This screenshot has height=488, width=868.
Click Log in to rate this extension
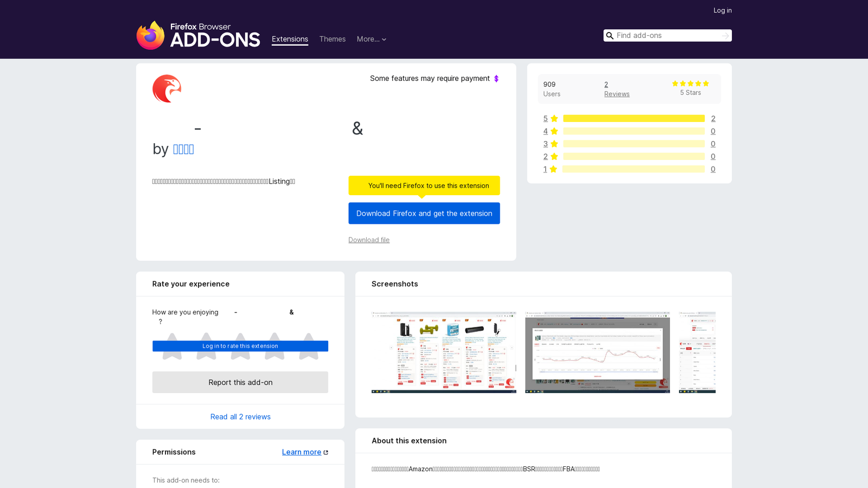tap(240, 346)
